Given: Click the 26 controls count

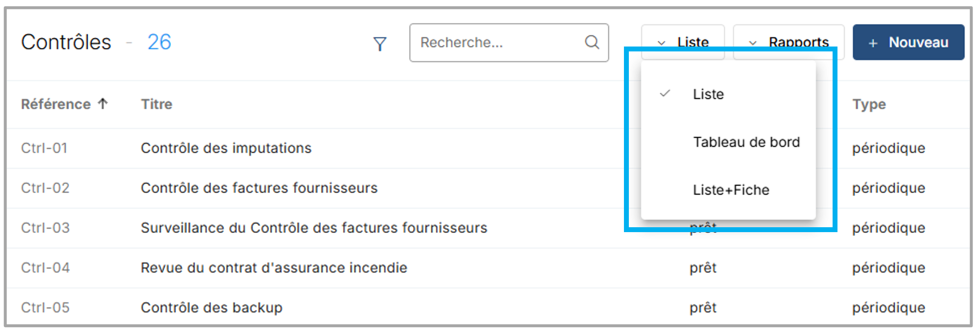Looking at the screenshot, I should pos(159,42).
